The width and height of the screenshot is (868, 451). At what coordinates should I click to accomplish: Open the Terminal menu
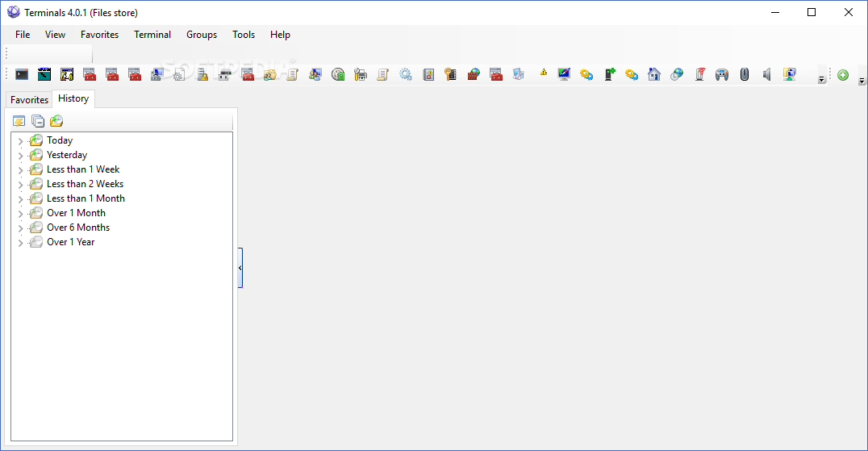pyautogui.click(x=152, y=35)
